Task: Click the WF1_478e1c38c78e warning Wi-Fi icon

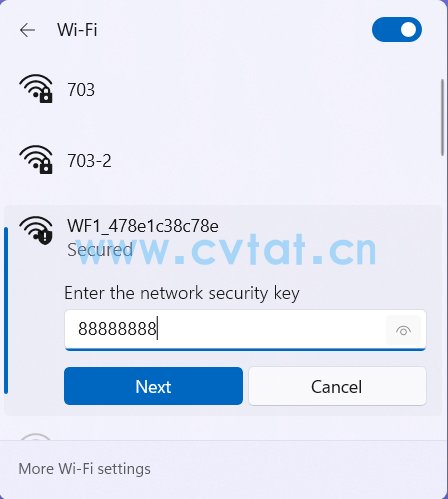Action: [x=36, y=230]
